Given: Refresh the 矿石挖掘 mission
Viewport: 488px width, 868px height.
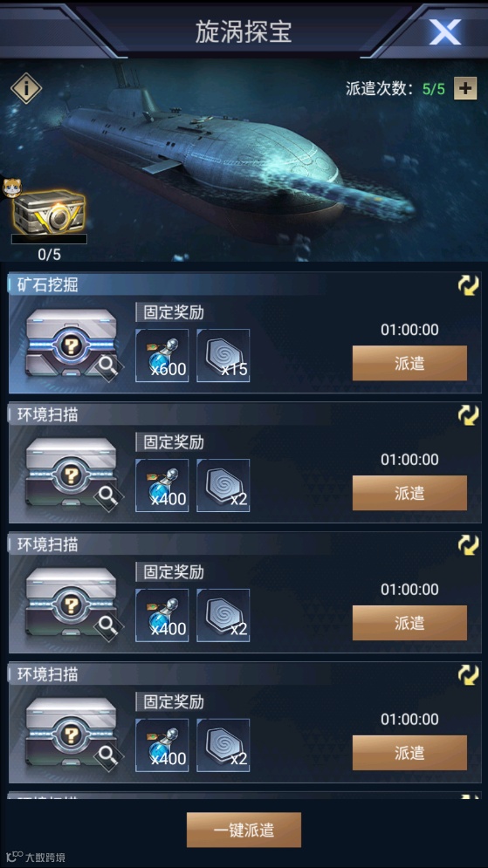Looking at the screenshot, I should pos(468,284).
